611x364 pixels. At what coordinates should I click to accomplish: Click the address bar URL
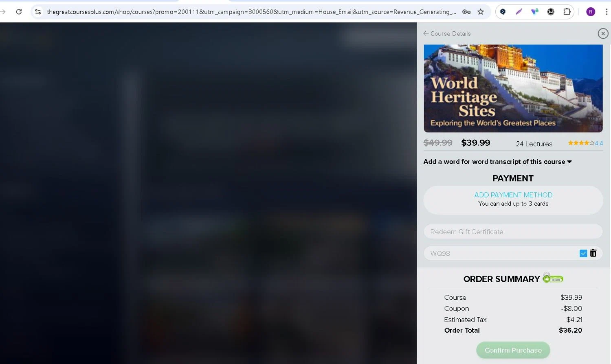pyautogui.click(x=251, y=12)
